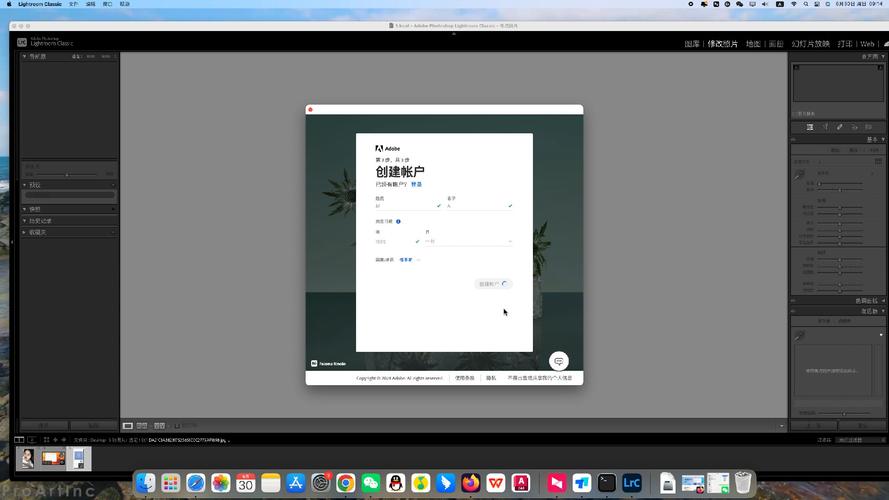This screenshot has height=500, width=889.
Task: Open the birth month dropdown
Action: 468,241
